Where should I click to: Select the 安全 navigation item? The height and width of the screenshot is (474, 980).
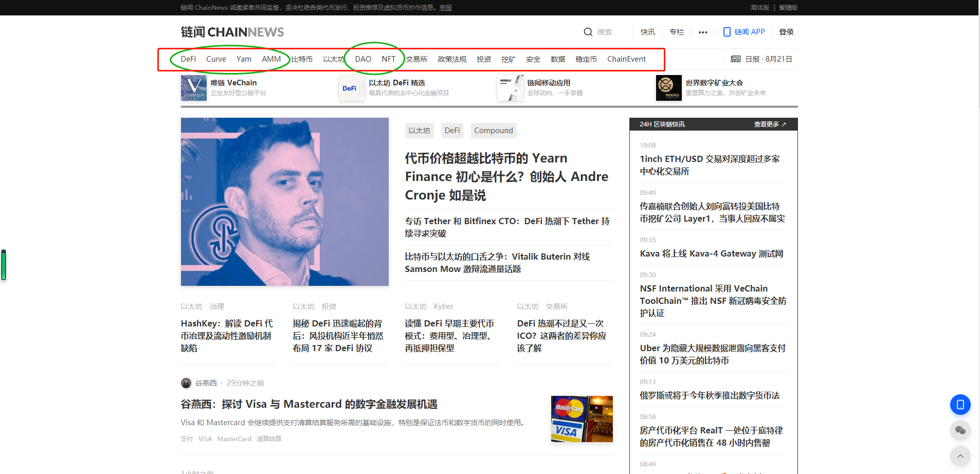coord(533,59)
